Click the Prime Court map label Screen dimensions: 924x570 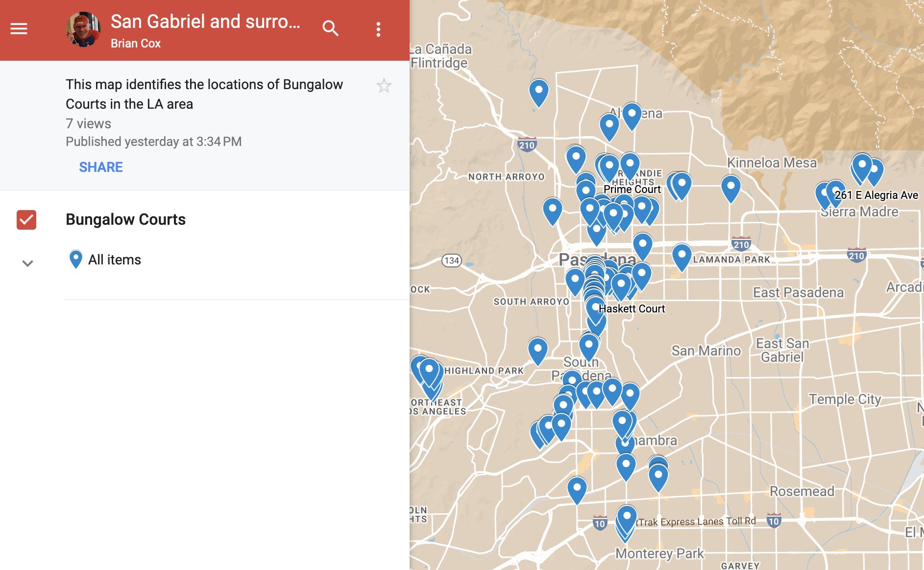coord(632,189)
